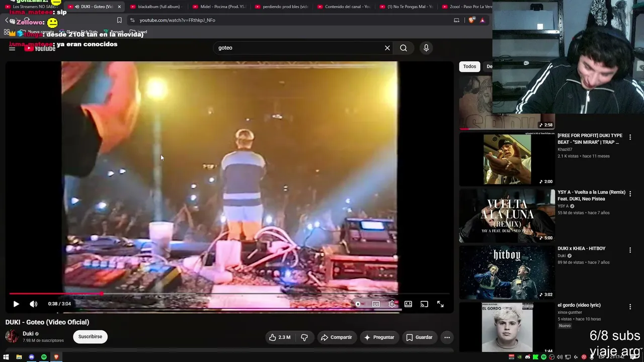Viewport: 644px width, 362px height.
Task: Open Discord from the taskbar
Action: click(31, 357)
